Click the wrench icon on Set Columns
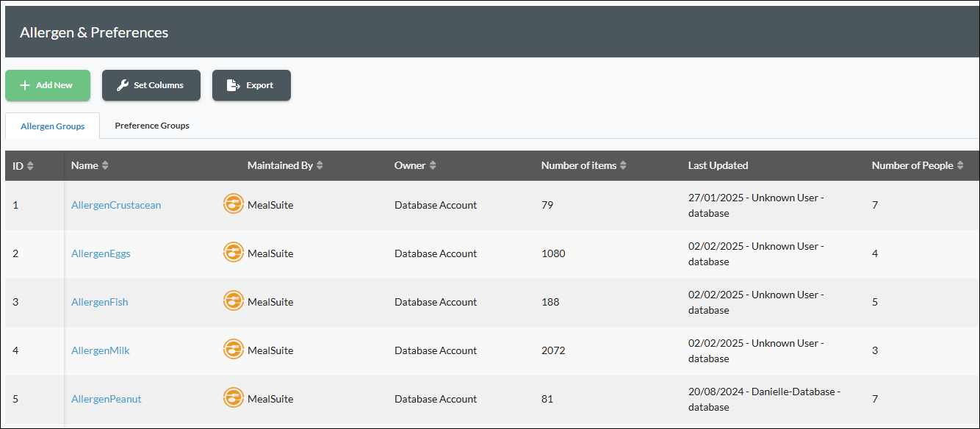Image resolution: width=980 pixels, height=429 pixels. tap(123, 85)
